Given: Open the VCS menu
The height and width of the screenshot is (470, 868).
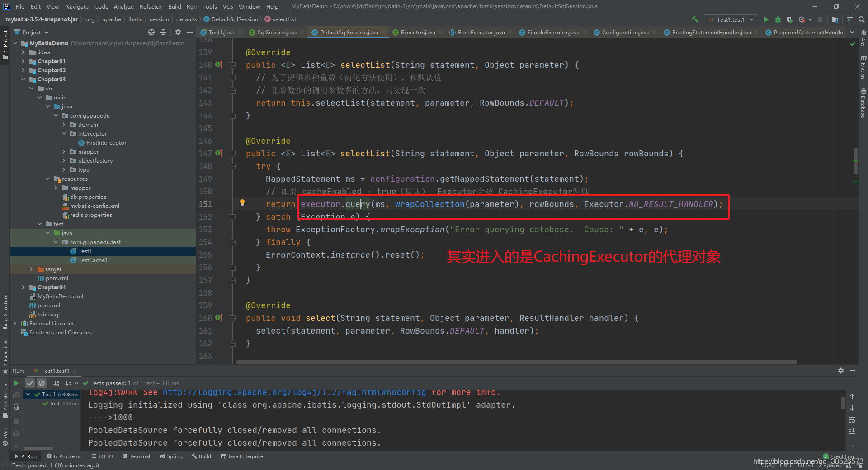Looking at the screenshot, I should (228, 6).
